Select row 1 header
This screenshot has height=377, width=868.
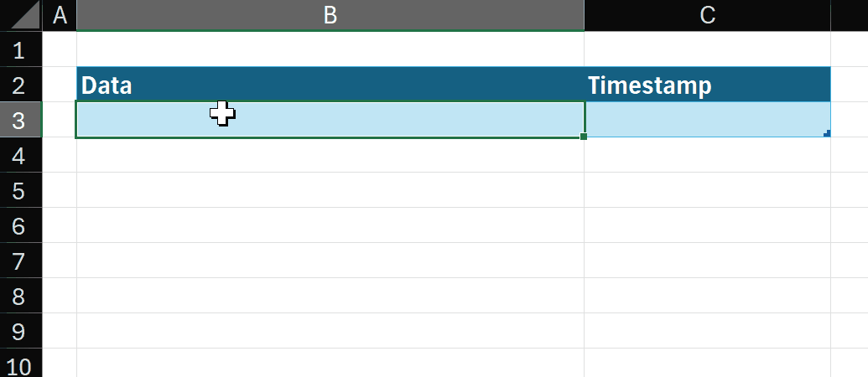(x=20, y=49)
